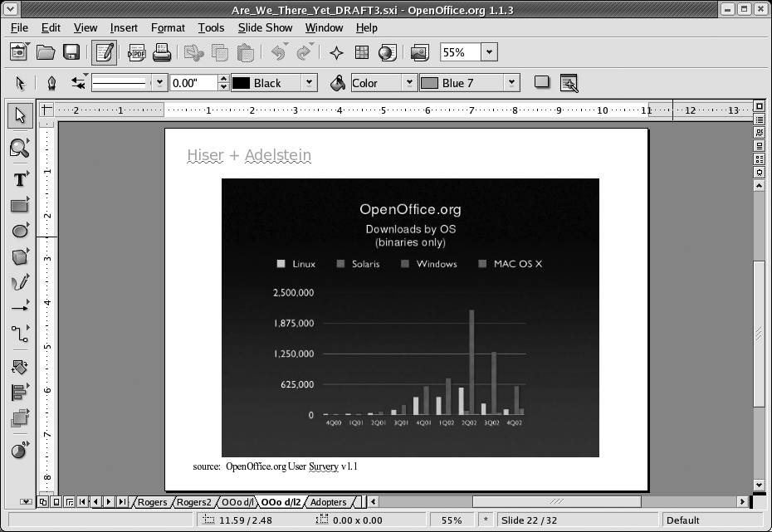Switch to the Adopters slide tab
Screen dimensions: 772x532
329,502
